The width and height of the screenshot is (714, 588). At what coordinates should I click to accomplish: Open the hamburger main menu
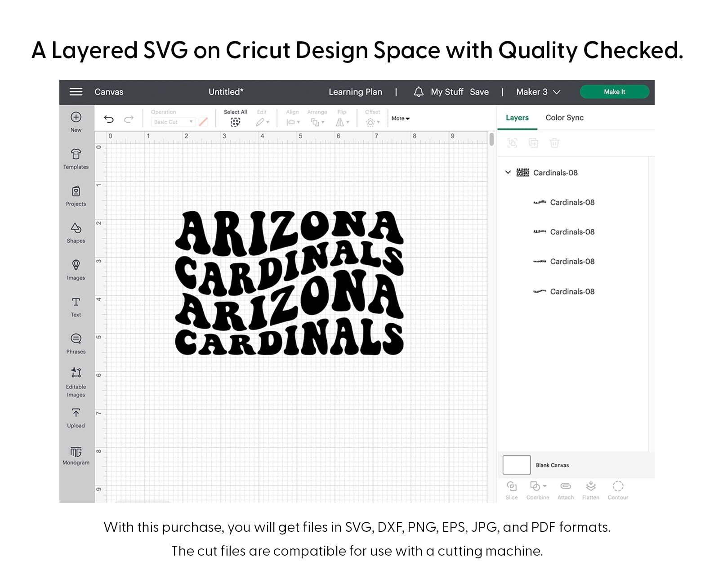pos(76,92)
